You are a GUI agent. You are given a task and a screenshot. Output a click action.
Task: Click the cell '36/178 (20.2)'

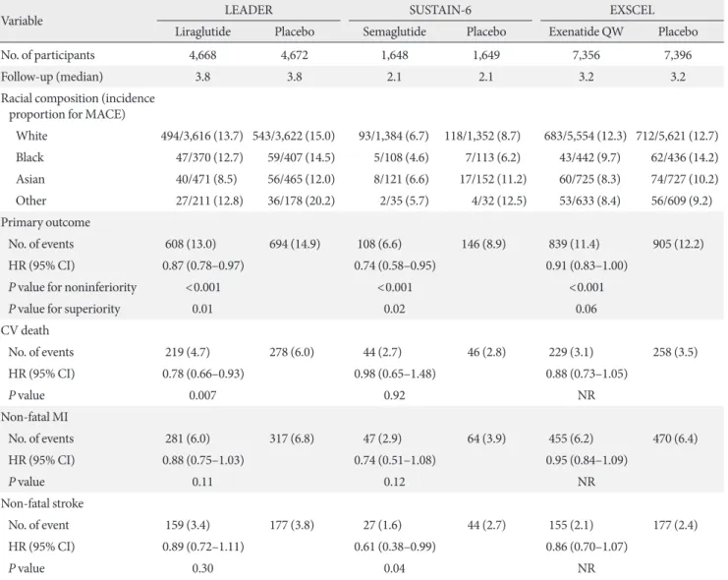tap(301, 201)
